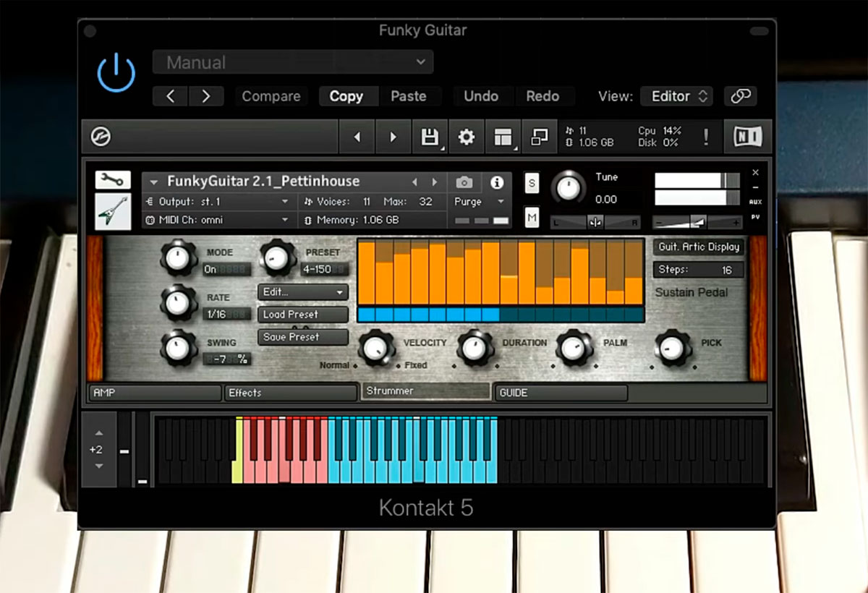Click the Load Preset button

coord(303,315)
